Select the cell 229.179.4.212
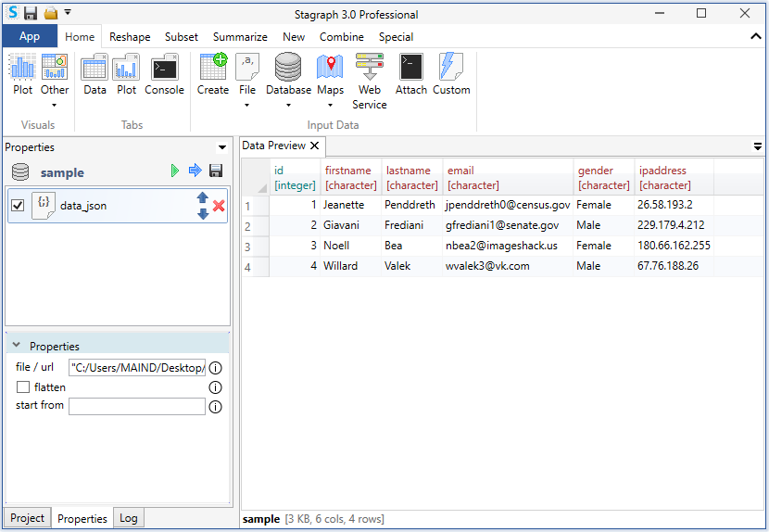Viewport: 769px width, 532px height. click(x=674, y=225)
